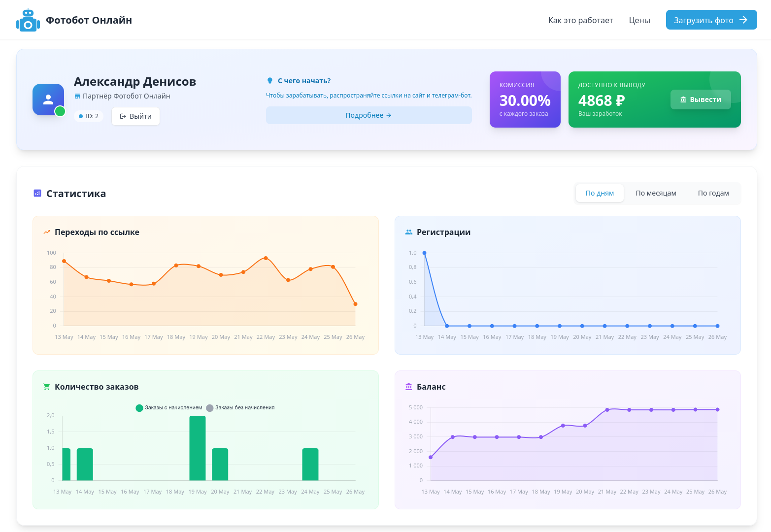Click the 'Вывести' withdraw button
The height and width of the screenshot is (532, 771).
tap(701, 100)
